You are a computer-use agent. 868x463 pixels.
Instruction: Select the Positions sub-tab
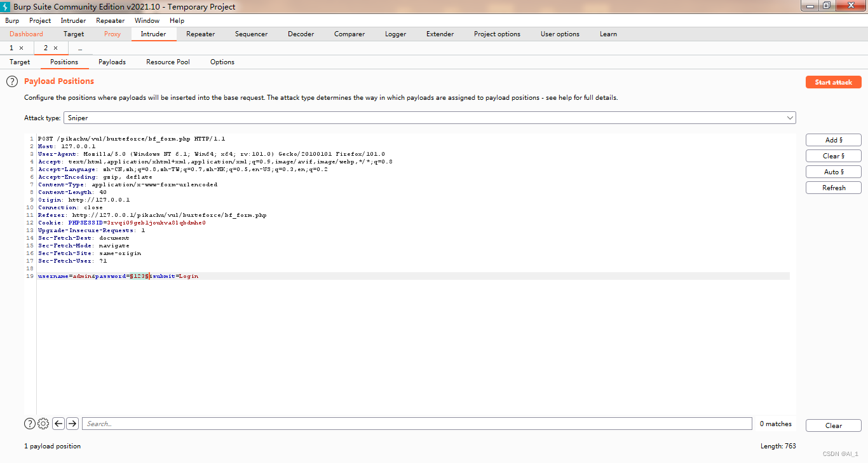[64, 62]
